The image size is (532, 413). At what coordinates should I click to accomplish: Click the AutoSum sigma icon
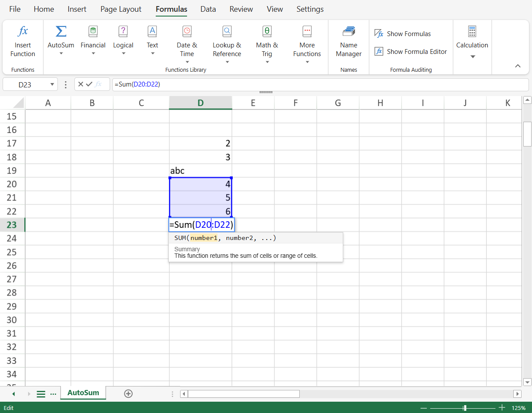click(x=61, y=31)
